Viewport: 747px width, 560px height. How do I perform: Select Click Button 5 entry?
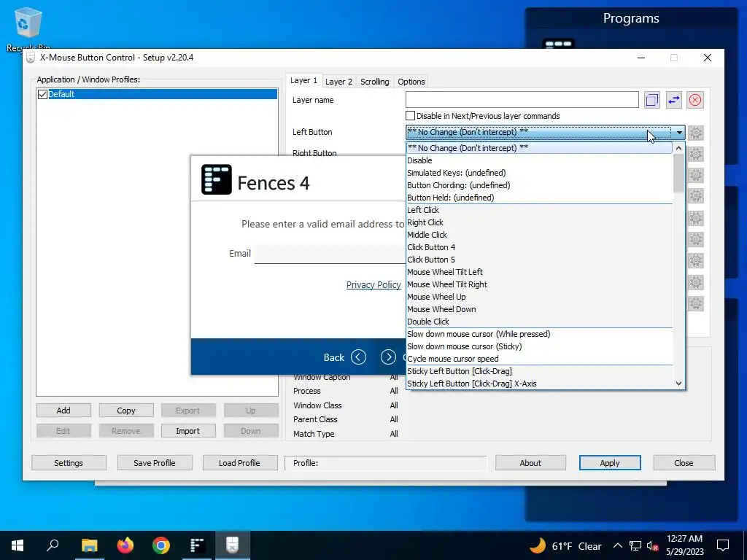(x=539, y=260)
